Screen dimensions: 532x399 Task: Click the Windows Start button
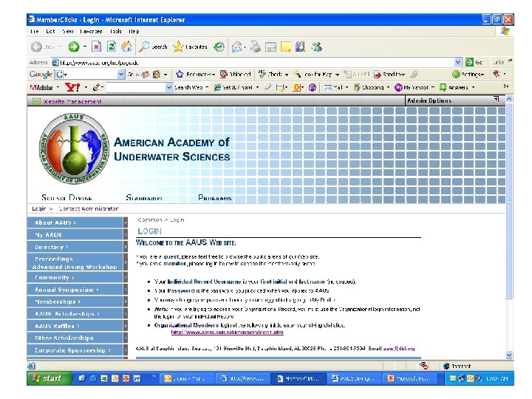pos(50,378)
